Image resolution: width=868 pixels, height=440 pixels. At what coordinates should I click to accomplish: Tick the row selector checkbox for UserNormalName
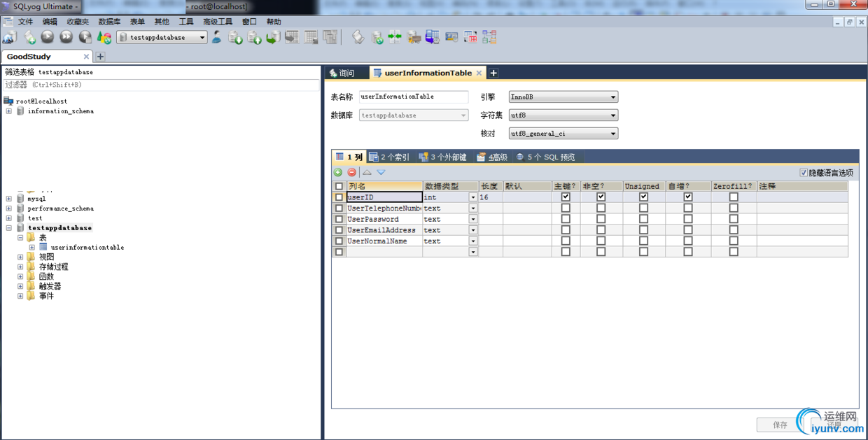tap(339, 241)
